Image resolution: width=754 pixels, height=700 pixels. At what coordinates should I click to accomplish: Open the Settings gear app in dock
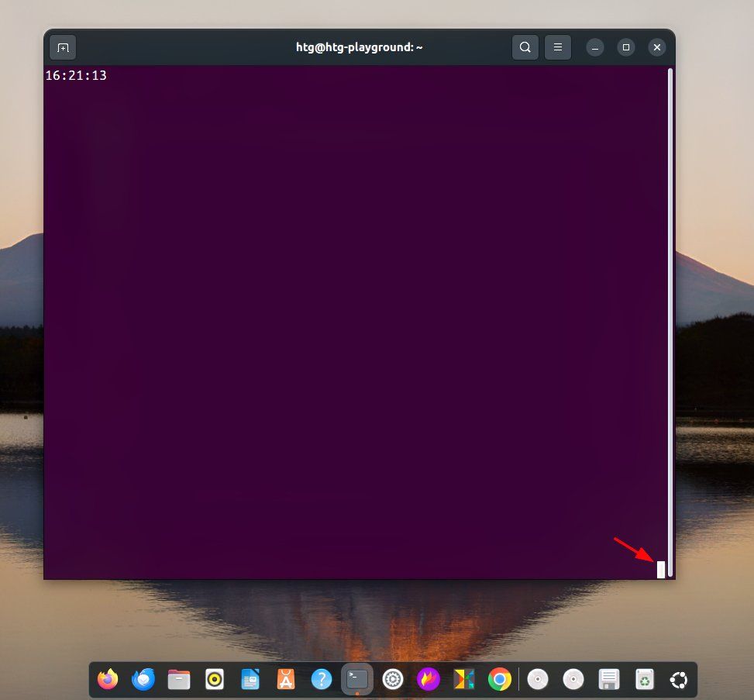393,680
